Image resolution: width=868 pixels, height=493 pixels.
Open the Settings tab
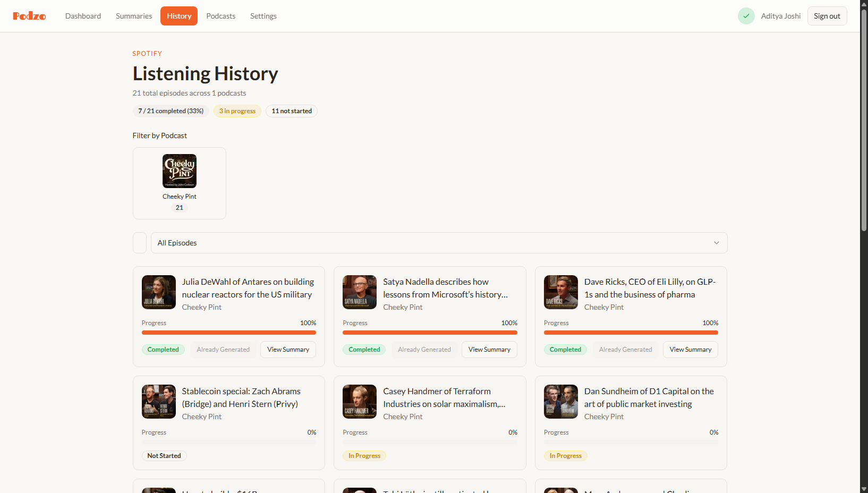(x=263, y=16)
